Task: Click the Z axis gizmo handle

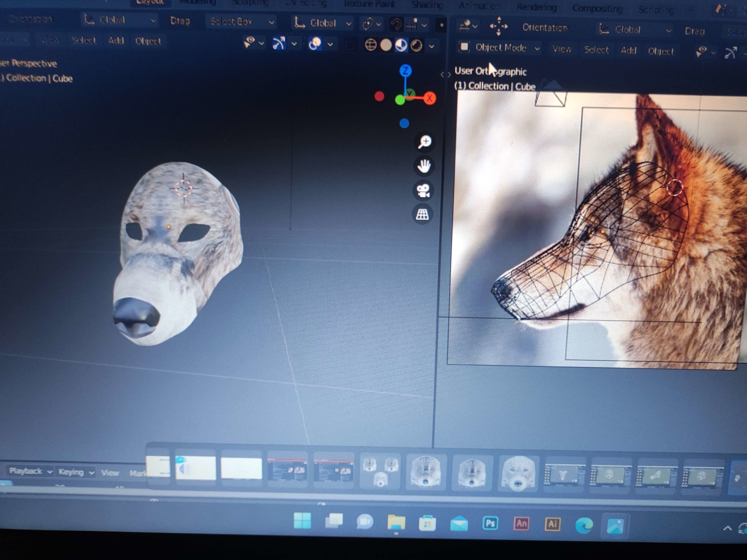Action: click(405, 71)
